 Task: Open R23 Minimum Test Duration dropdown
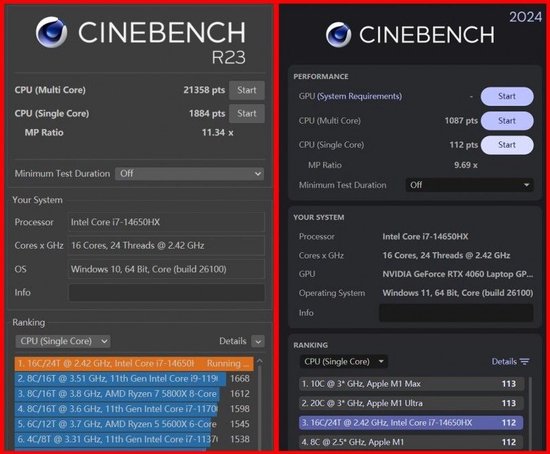(189, 174)
